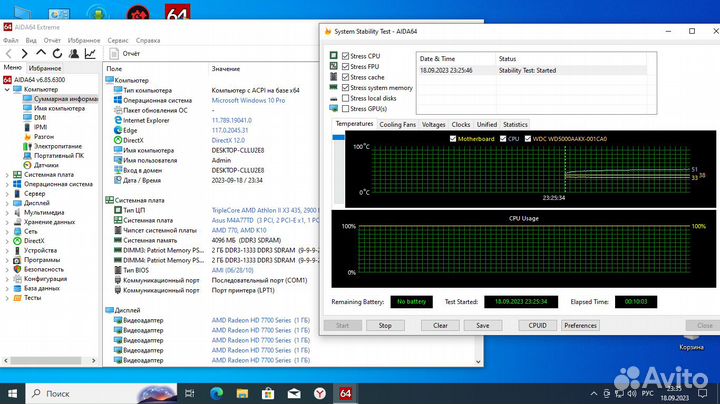Click sidebar horizontal scrollbar
The width and height of the screenshot is (720, 404).
pos(46,361)
